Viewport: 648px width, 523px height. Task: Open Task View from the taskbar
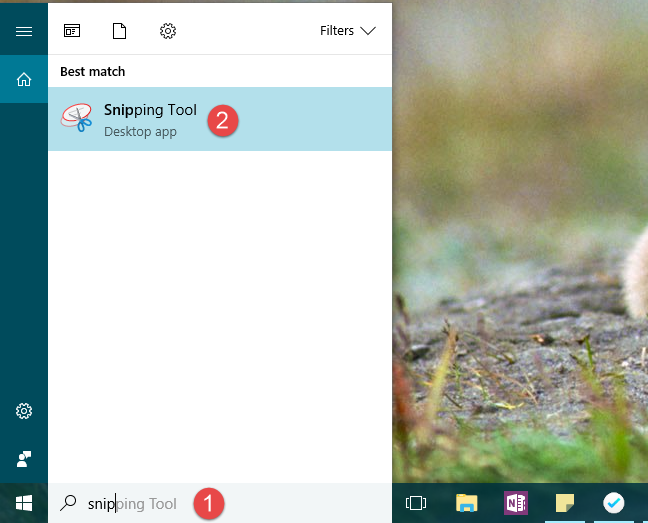tap(416, 503)
